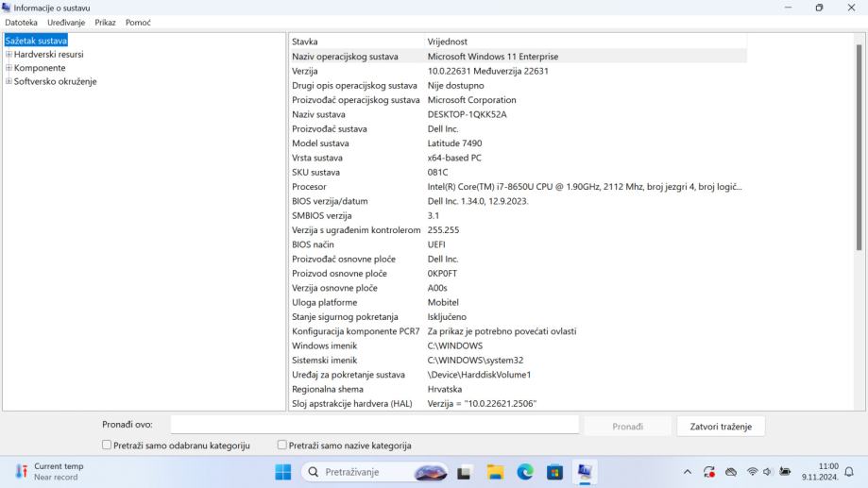Image resolution: width=868 pixels, height=488 pixels.
Task: Select the value 'Microsoft Windows 11 Enterprise'
Action: click(493, 57)
